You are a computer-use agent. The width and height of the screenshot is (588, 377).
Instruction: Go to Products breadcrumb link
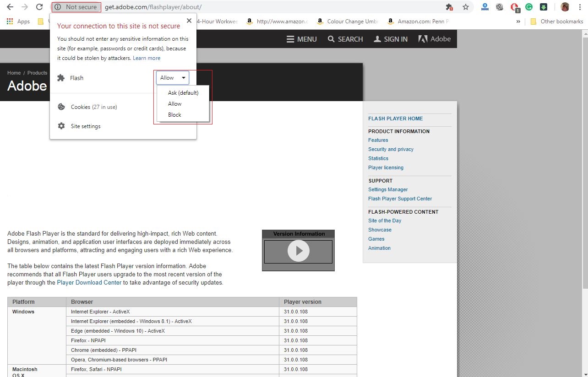click(37, 73)
